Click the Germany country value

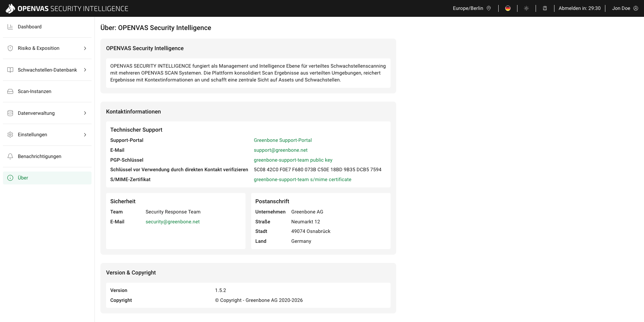(301, 241)
